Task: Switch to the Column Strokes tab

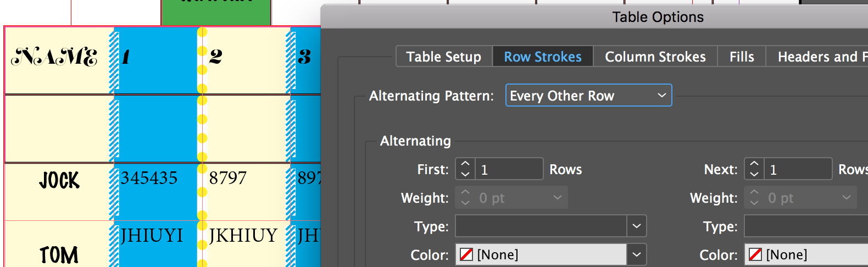Action: point(655,57)
